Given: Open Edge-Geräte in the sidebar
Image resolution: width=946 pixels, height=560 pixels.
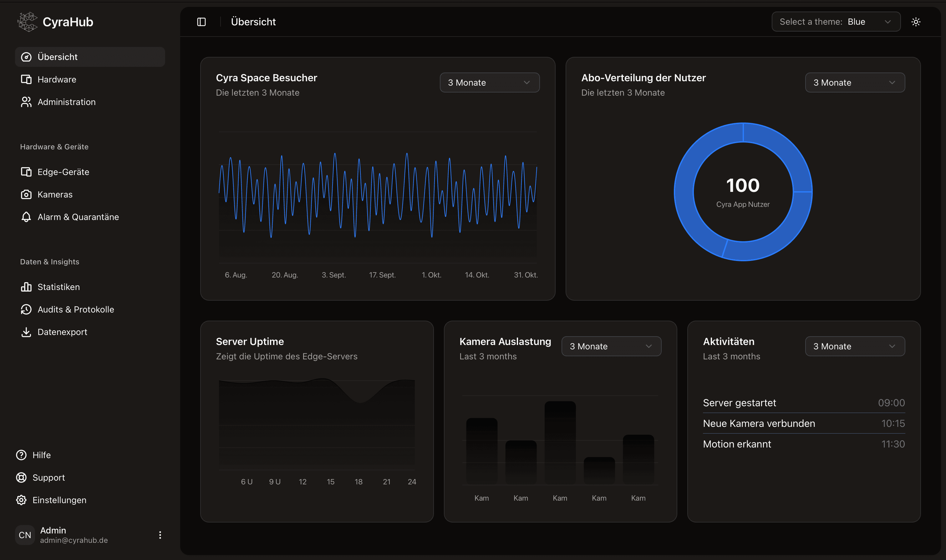Looking at the screenshot, I should (63, 172).
